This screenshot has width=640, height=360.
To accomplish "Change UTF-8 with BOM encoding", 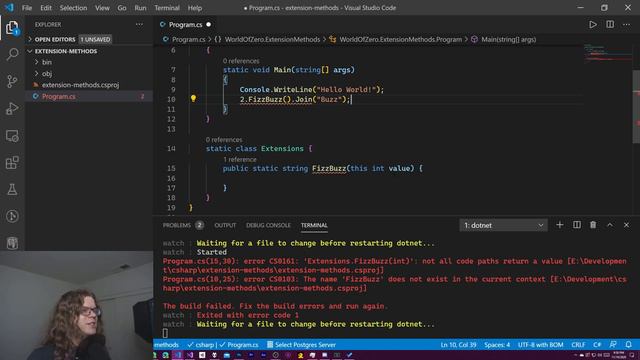I will click(540, 345).
